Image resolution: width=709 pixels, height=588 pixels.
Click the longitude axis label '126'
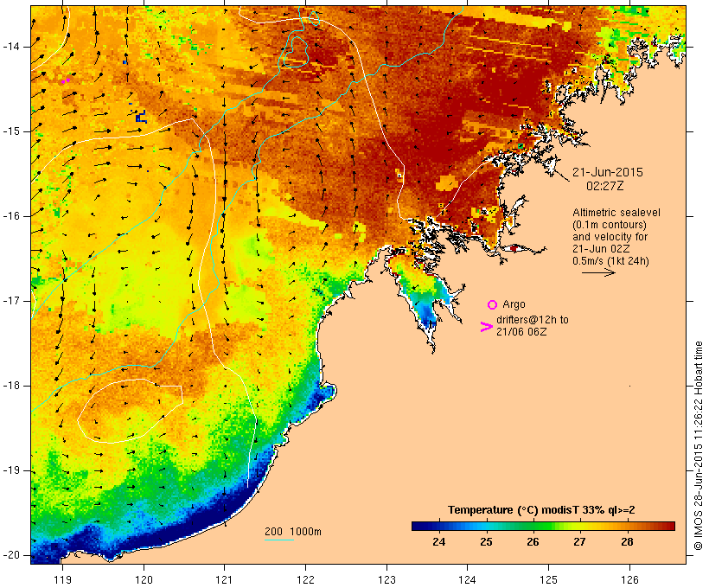point(629,579)
